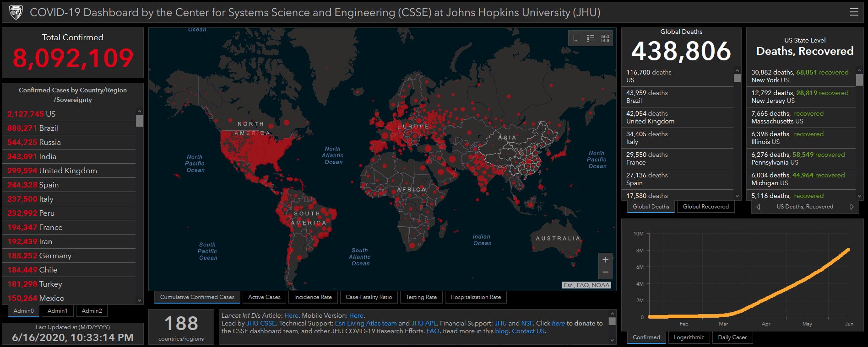Open the Mobile Version Here link

click(x=356, y=315)
